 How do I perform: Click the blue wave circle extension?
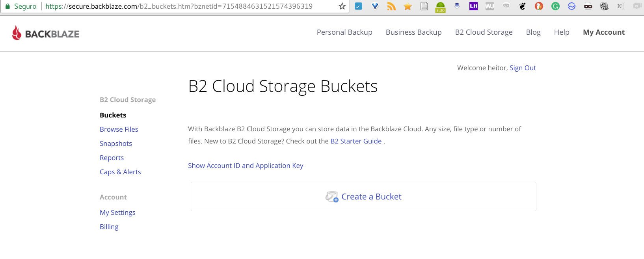coord(571,6)
